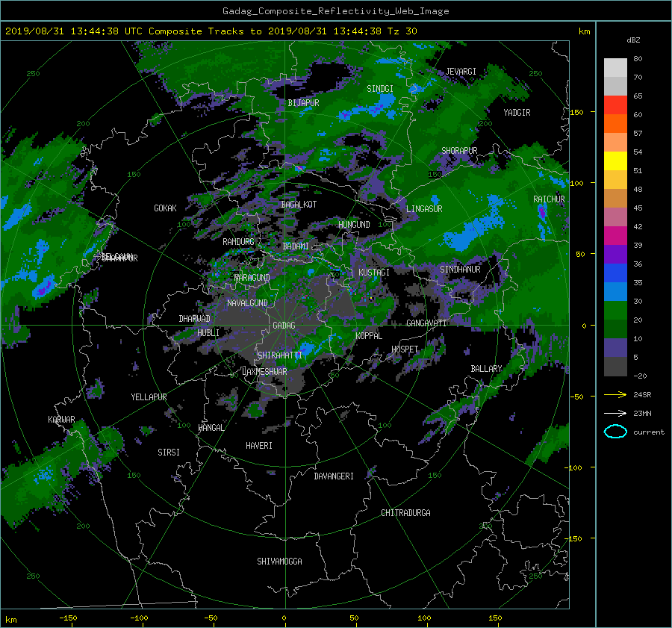Screen dimensions: 672x628
Task: Click the BALLARY city label
Action: pos(486,369)
